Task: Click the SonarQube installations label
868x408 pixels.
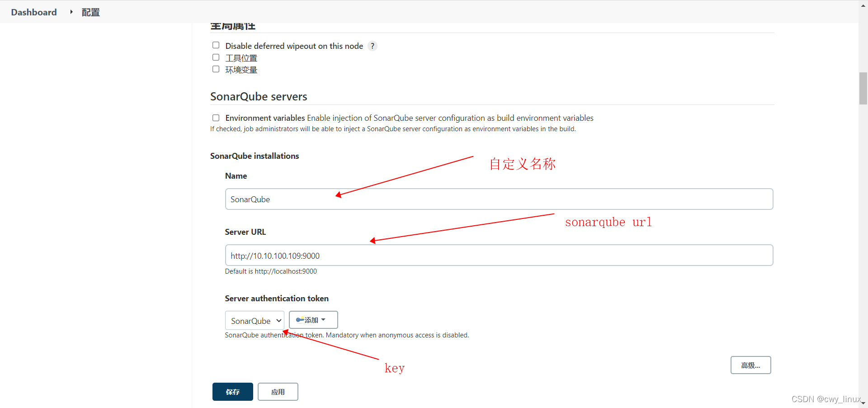Action: pyautogui.click(x=255, y=156)
